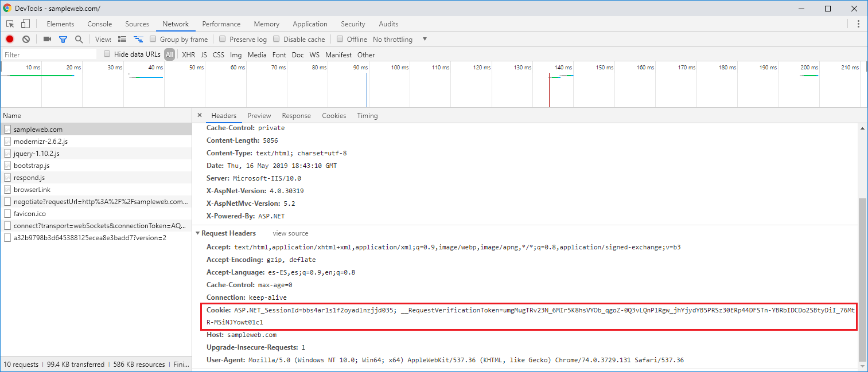This screenshot has height=372, width=868.
Task: Open the Audits tab
Action: [388, 24]
